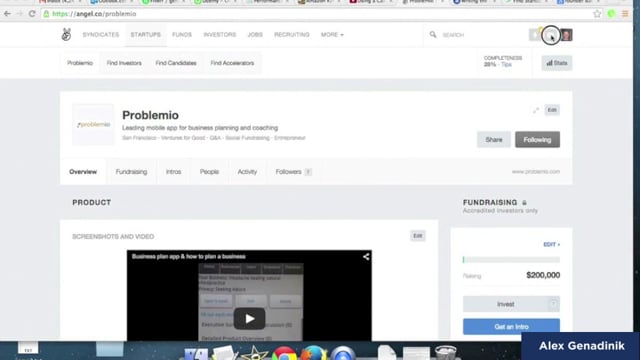This screenshot has height=360, width=640.
Task: Click Edit on the company header
Action: [x=552, y=110]
